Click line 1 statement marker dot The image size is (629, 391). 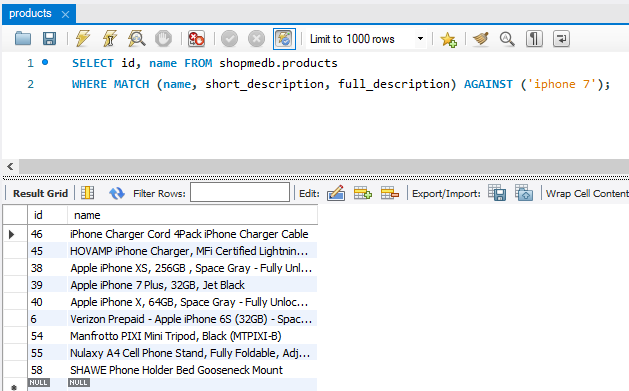click(x=45, y=62)
